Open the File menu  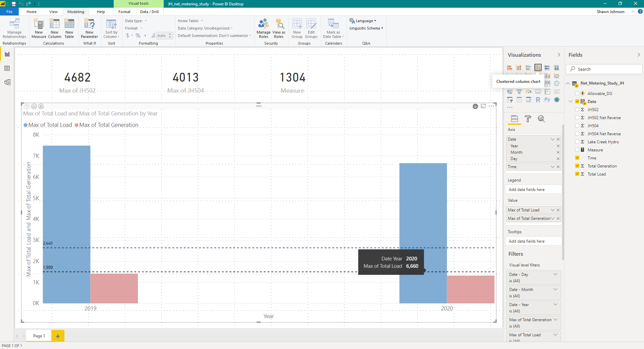point(9,12)
